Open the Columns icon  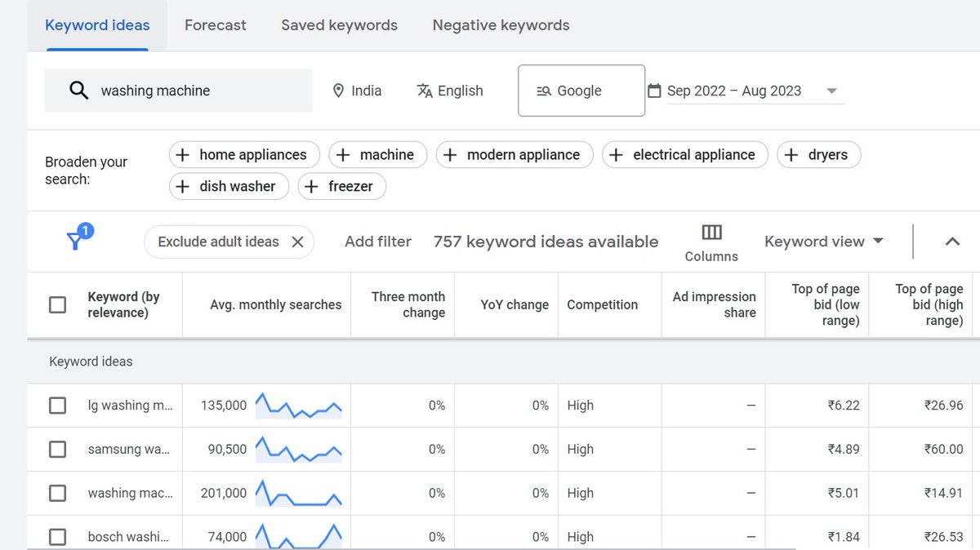[x=711, y=233]
